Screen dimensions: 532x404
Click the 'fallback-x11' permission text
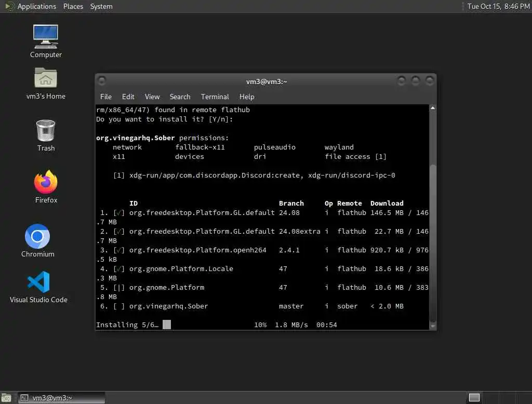coord(200,147)
